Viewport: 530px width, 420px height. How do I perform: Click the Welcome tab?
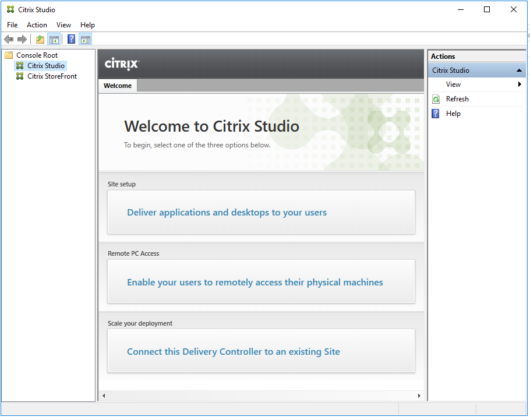click(x=118, y=86)
